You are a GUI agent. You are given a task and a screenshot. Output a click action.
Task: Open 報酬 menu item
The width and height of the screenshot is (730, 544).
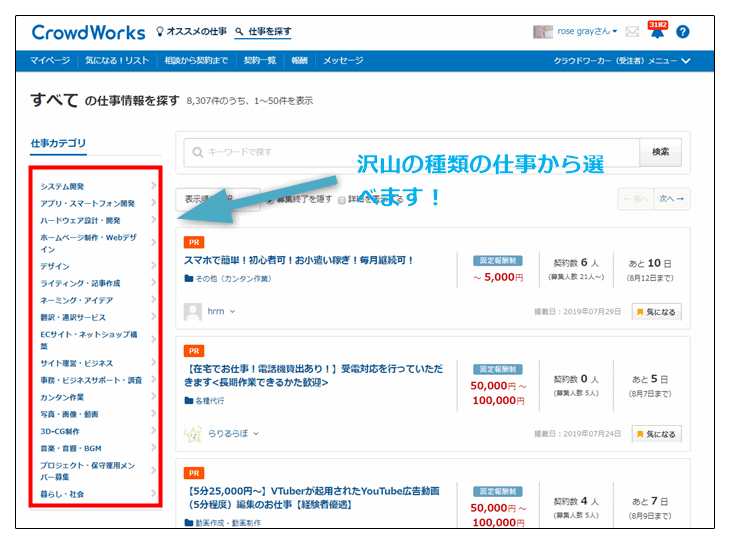pos(299,61)
